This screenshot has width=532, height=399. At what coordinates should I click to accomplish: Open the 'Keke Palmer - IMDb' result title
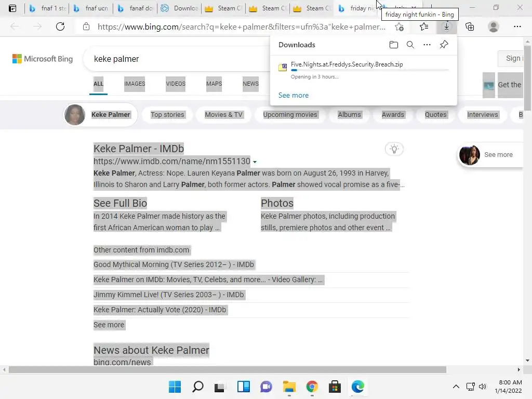click(x=138, y=149)
